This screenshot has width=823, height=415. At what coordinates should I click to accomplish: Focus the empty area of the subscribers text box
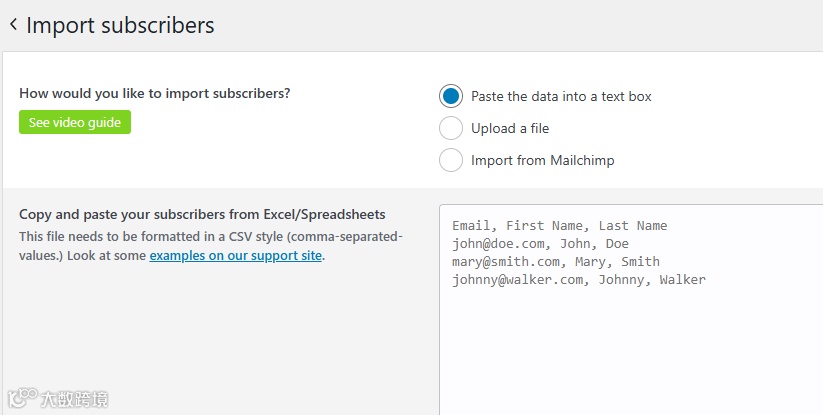(630, 350)
